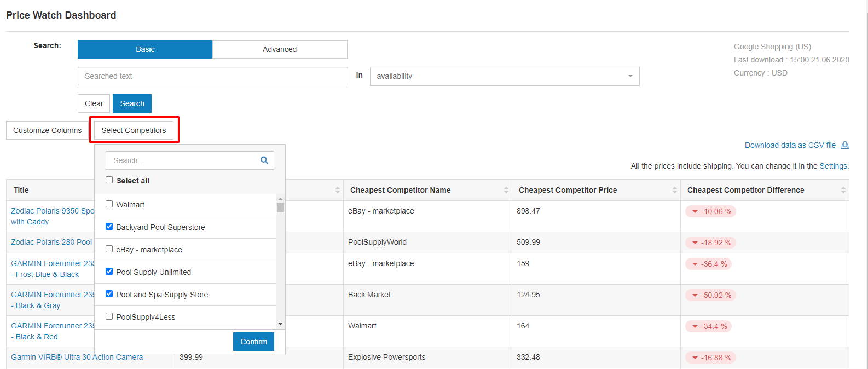Open the Customize Columns menu

(x=47, y=130)
